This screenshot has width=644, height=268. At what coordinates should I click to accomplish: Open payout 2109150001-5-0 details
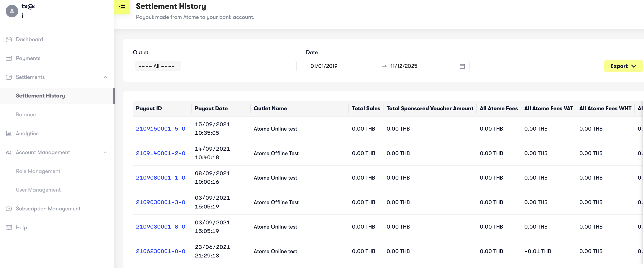[x=160, y=129]
